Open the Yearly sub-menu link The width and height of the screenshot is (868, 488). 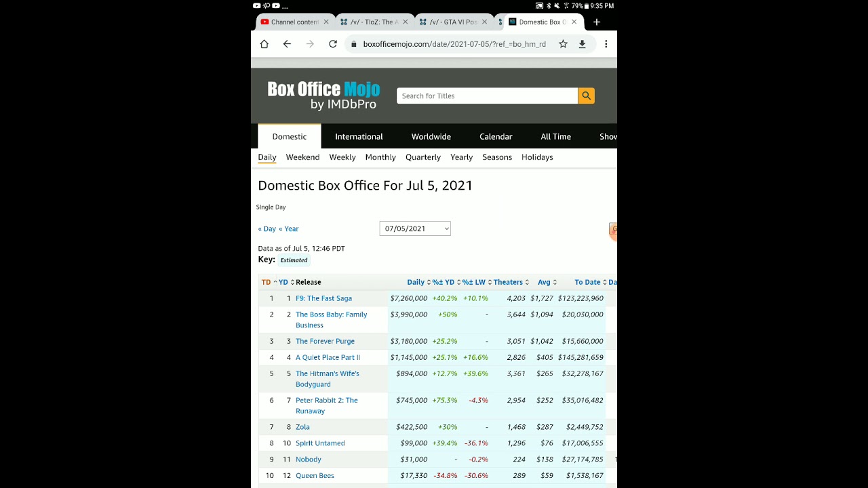click(x=462, y=157)
